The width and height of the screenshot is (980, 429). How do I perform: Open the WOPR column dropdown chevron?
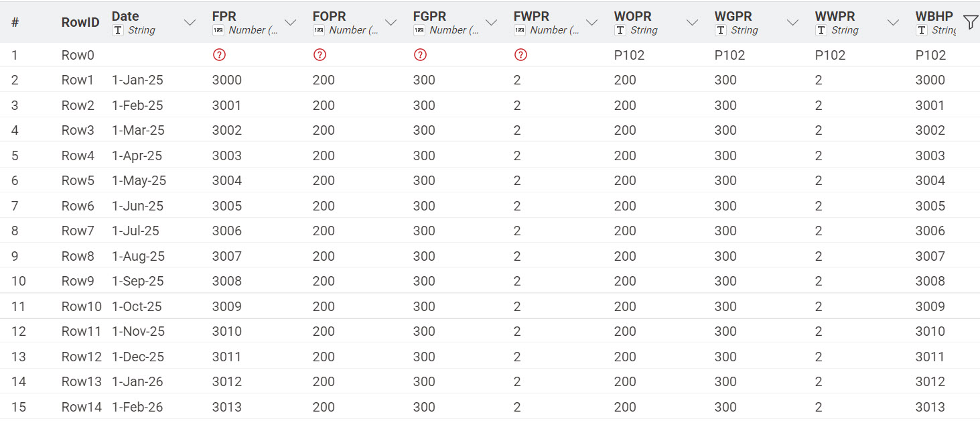693,23
